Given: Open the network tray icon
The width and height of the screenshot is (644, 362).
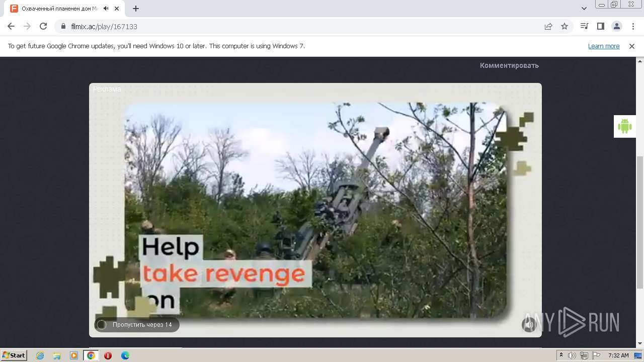Looking at the screenshot, I should (584, 355).
